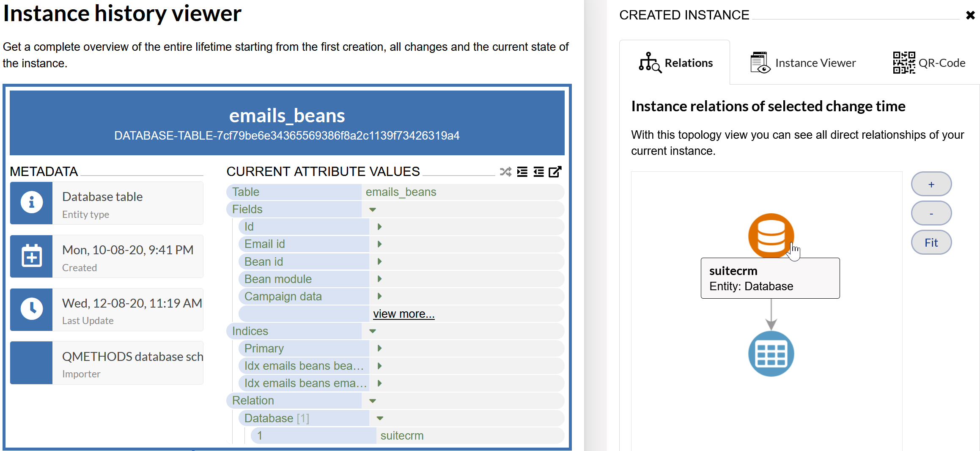This screenshot has height=451, width=980.
Task: Click the Database table info icon
Action: [32, 203]
